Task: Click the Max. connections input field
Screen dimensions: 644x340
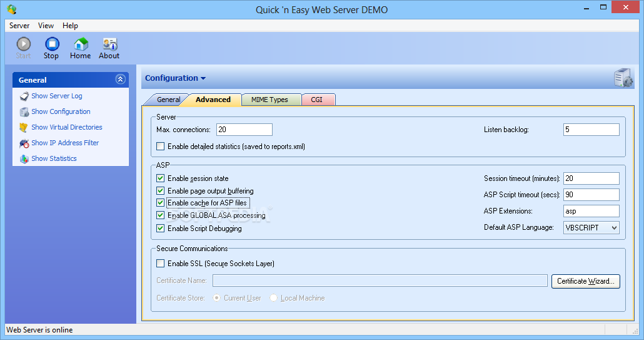Action: tap(244, 130)
